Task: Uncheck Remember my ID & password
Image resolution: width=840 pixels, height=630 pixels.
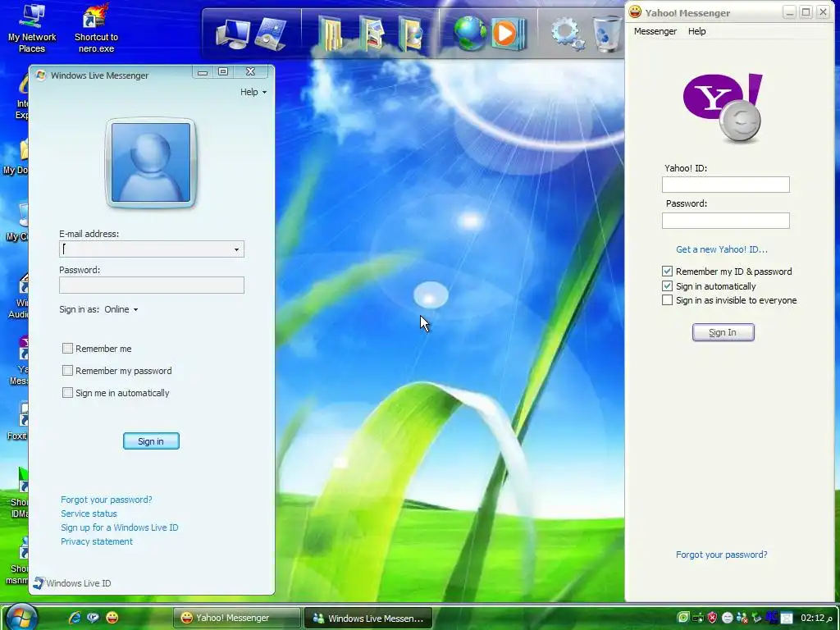Action: pyautogui.click(x=667, y=271)
